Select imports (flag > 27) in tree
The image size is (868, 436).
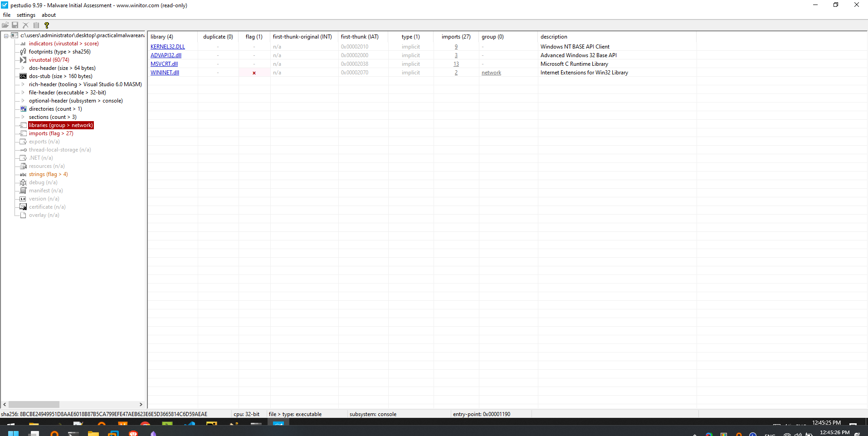tap(51, 133)
